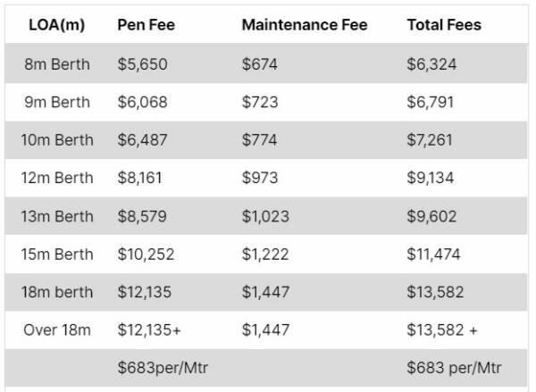Select the $13,582 + total fees cell
This screenshot has width=536, height=392.
coord(441,330)
